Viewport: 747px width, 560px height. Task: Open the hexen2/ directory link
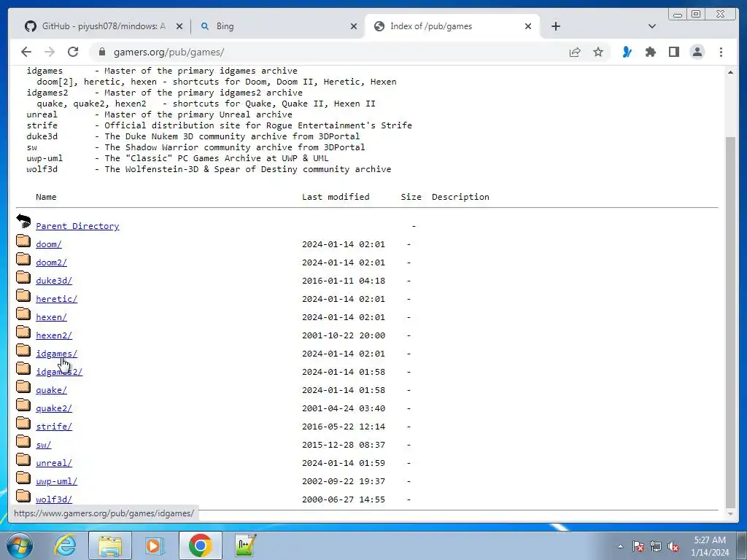pyautogui.click(x=54, y=335)
